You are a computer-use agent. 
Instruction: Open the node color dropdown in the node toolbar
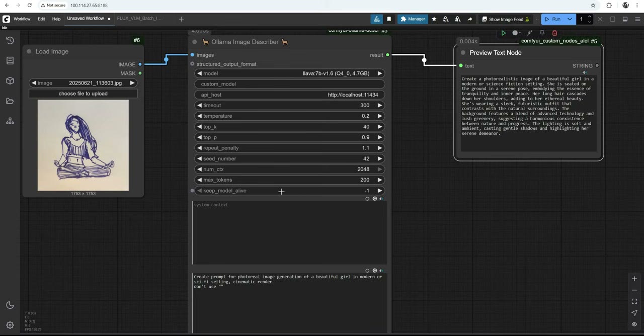[517, 33]
